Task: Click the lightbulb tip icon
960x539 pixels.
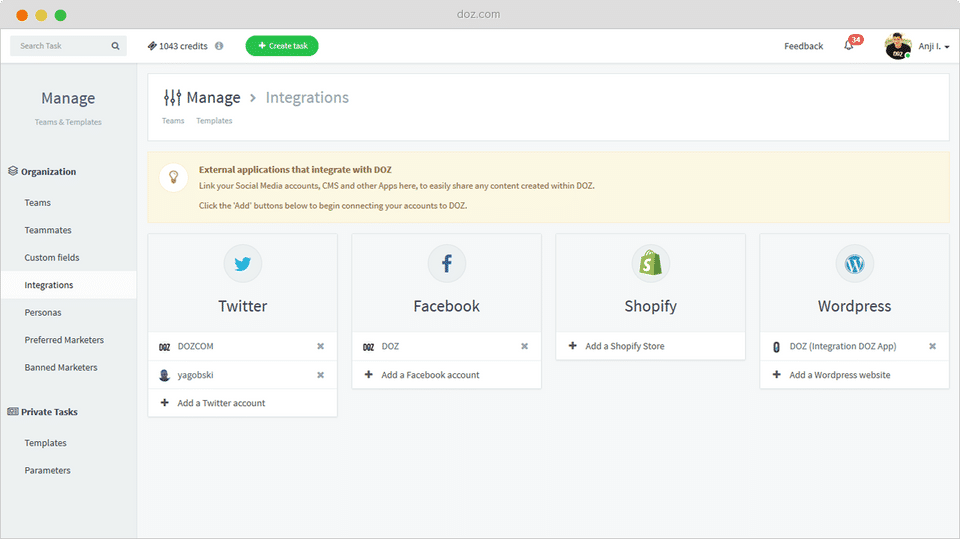Action: tap(174, 178)
